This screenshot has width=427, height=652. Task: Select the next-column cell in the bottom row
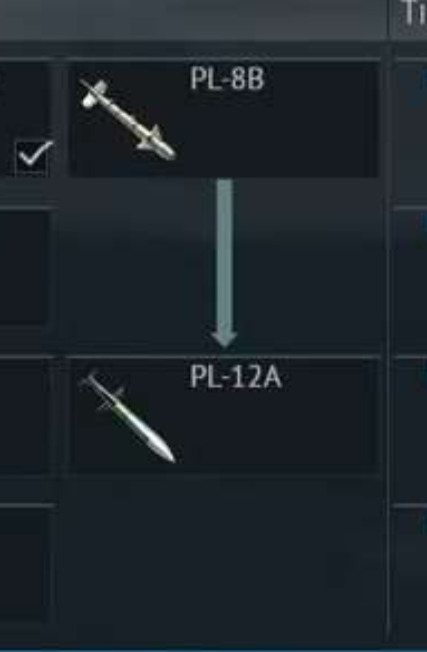click(x=411, y=576)
